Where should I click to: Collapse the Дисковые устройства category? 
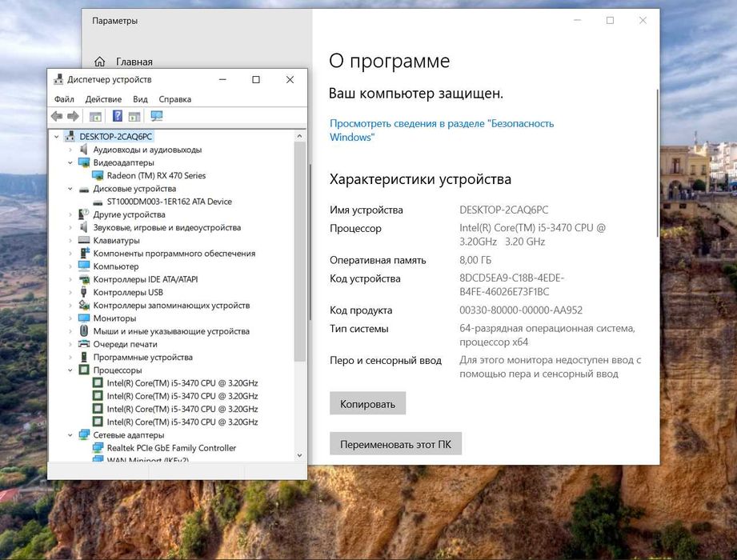pyautogui.click(x=70, y=188)
